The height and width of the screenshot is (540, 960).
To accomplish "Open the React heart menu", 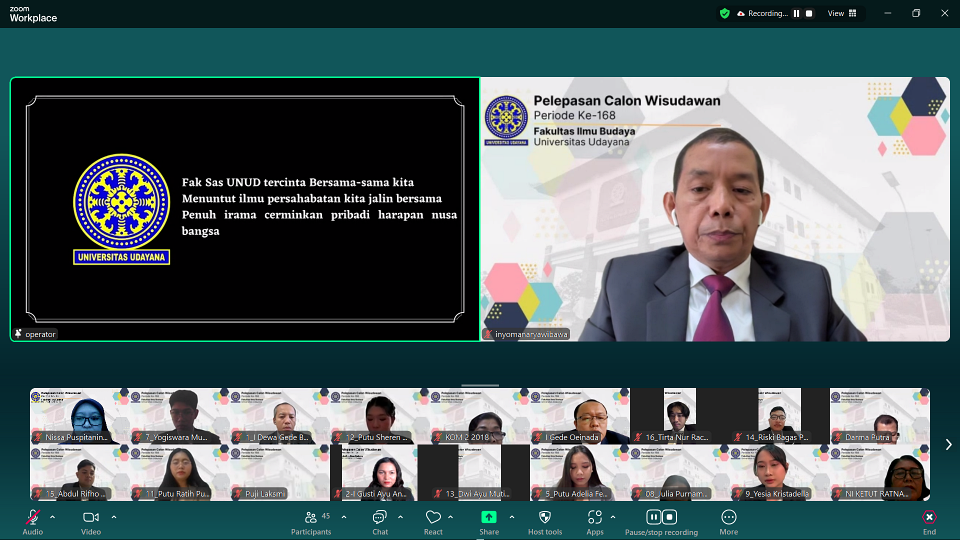I will [433, 522].
